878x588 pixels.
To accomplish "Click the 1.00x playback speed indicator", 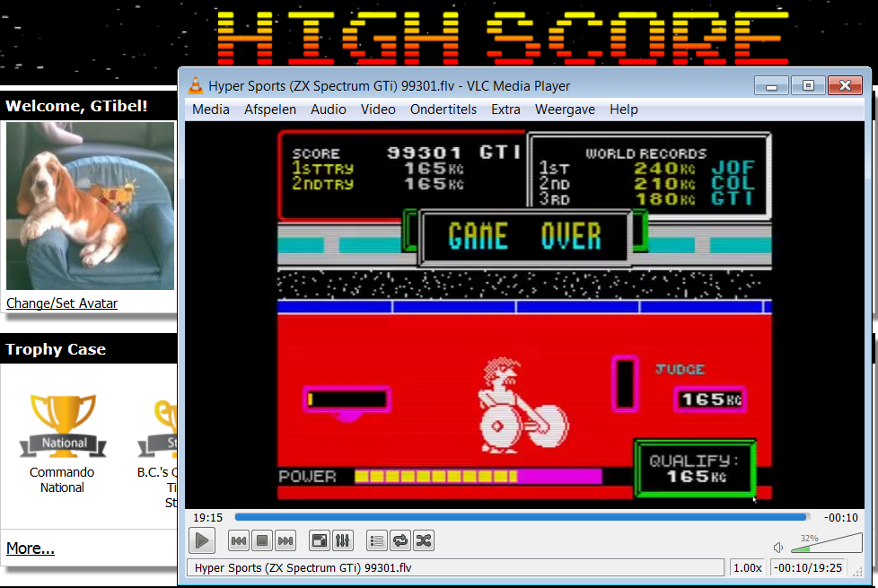I will pyautogui.click(x=747, y=567).
